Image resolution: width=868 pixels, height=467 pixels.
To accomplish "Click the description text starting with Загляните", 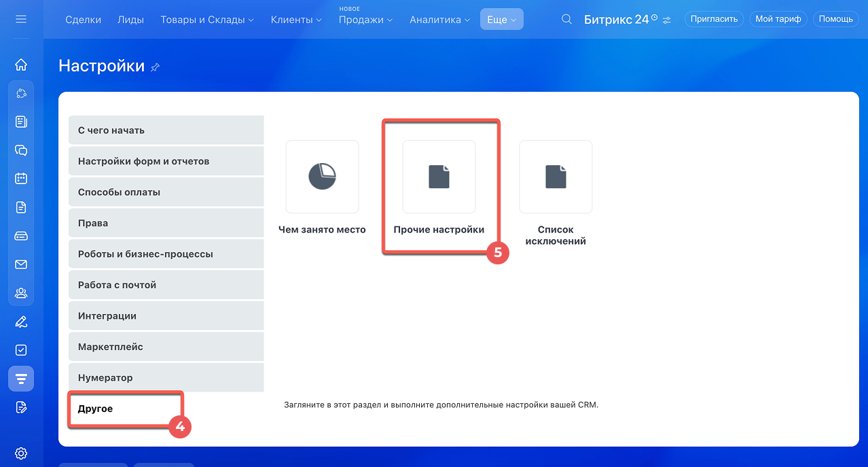I will [x=441, y=404].
